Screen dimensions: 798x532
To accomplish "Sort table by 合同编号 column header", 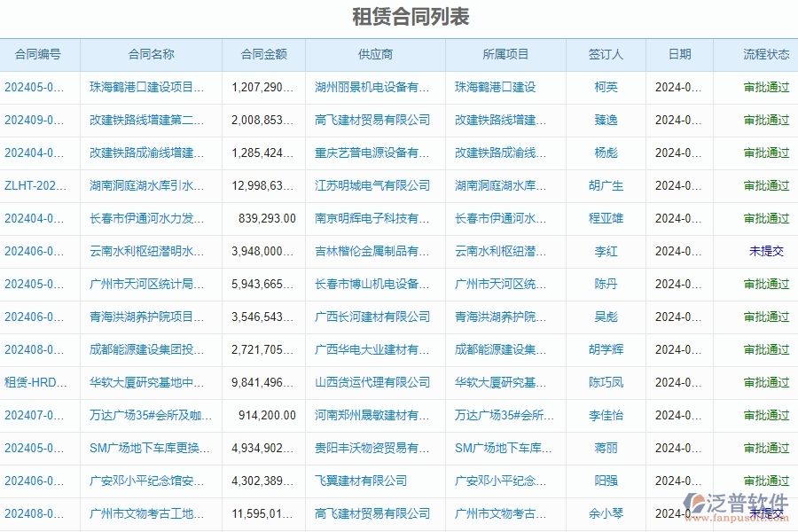I will tap(39, 54).
